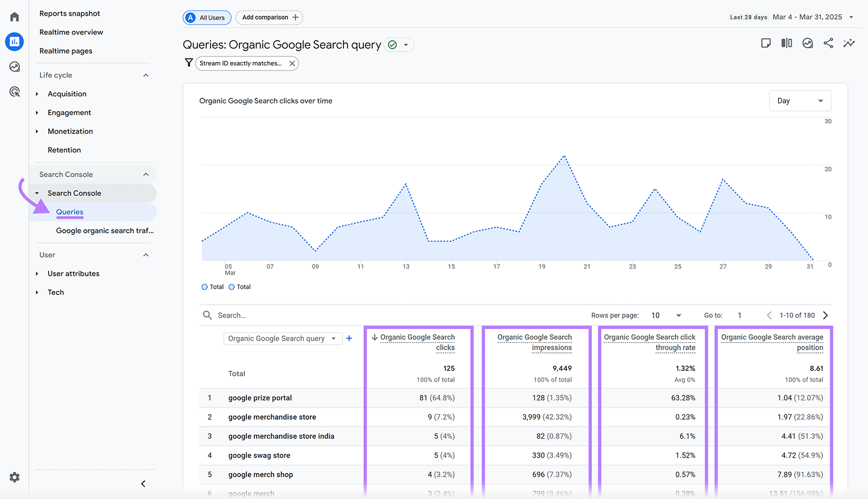
Task: Click the report checkmark verification badge
Action: pos(392,45)
